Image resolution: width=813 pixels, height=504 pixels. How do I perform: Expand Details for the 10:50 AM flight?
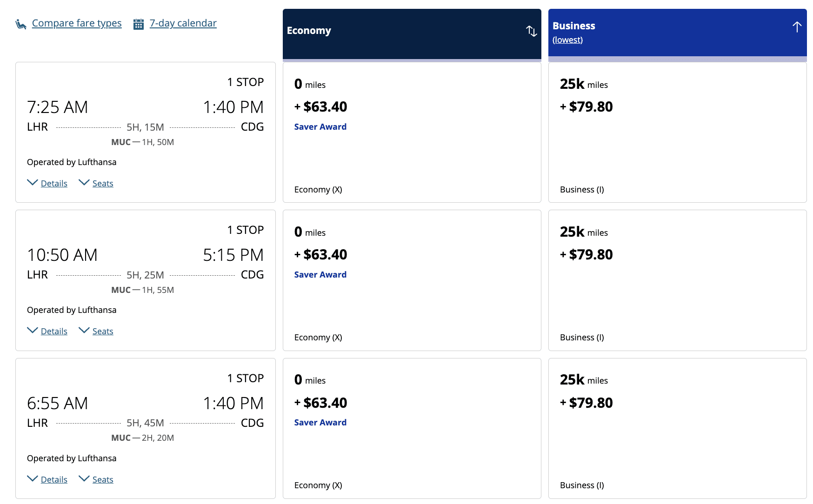click(53, 332)
